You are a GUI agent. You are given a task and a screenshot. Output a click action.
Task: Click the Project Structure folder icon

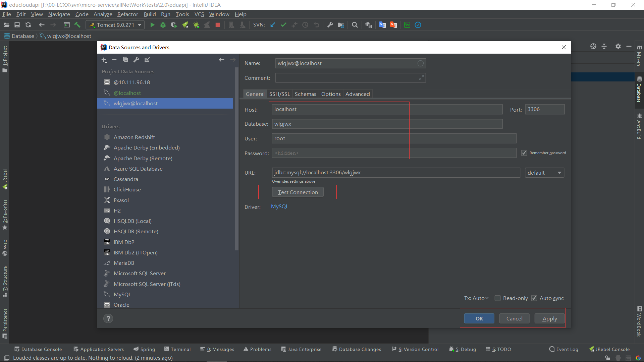[341, 25]
